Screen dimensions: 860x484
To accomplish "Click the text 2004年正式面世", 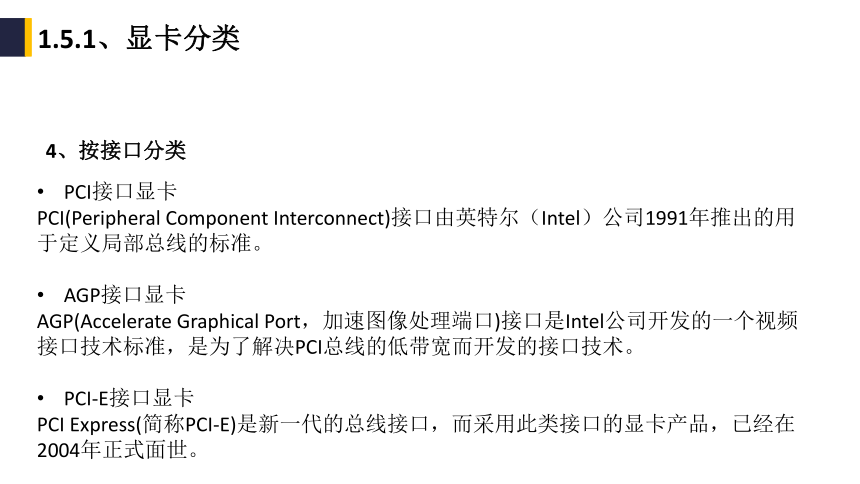I will coord(112,450).
